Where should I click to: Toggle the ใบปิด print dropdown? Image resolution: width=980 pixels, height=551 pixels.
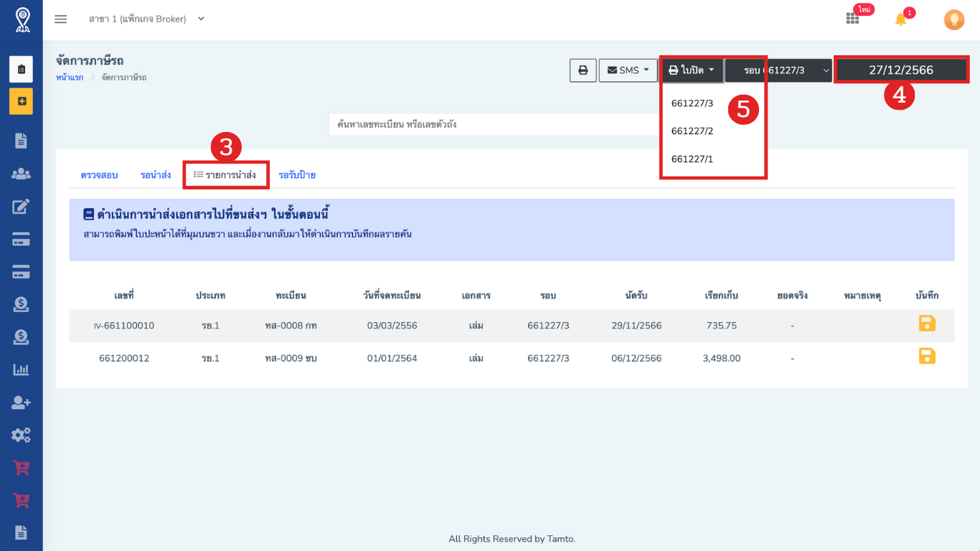[692, 70]
